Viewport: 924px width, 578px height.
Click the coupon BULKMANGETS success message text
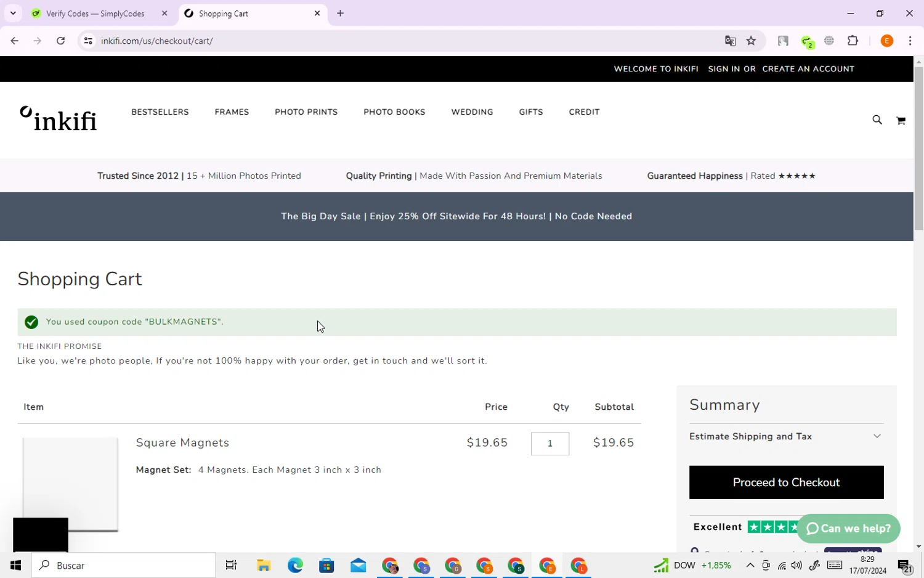point(135,322)
